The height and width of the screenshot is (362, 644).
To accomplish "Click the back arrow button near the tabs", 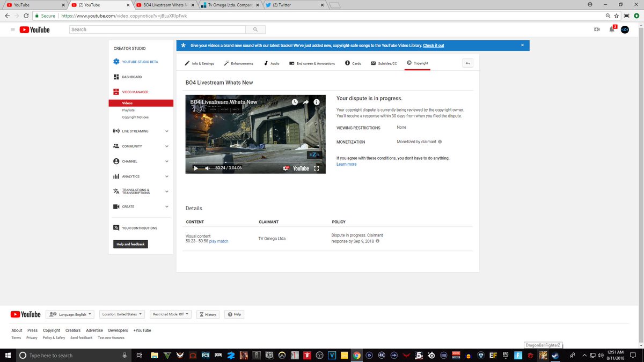I will 467,63.
